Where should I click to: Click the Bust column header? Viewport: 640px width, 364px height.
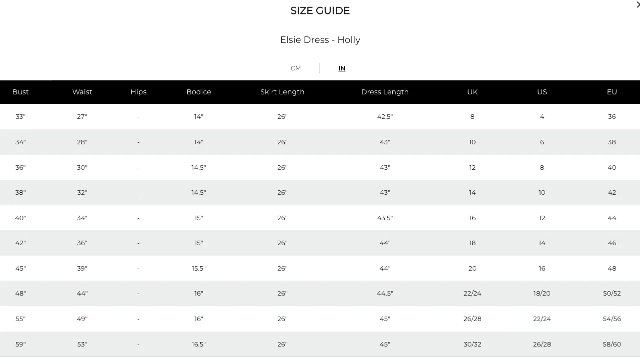[x=20, y=92]
